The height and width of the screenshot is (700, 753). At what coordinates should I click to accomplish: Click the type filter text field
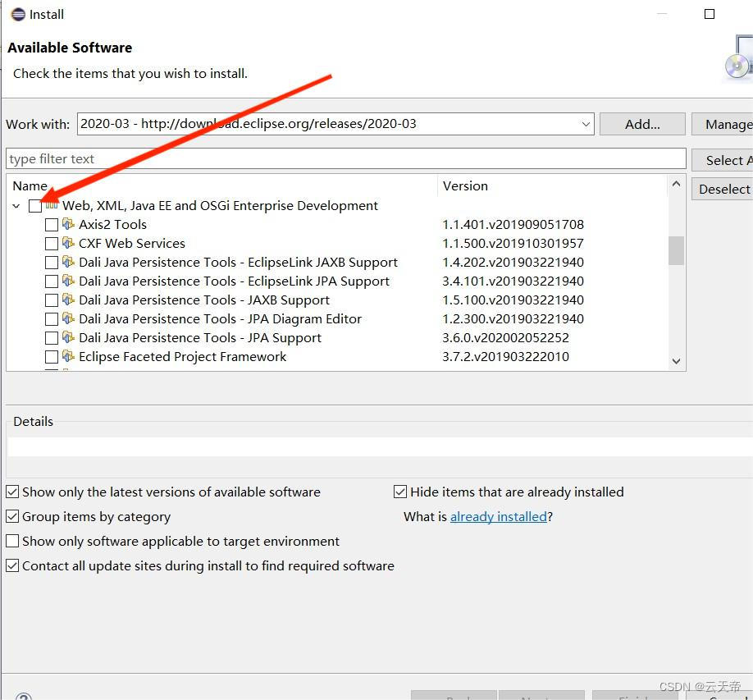[x=346, y=158]
